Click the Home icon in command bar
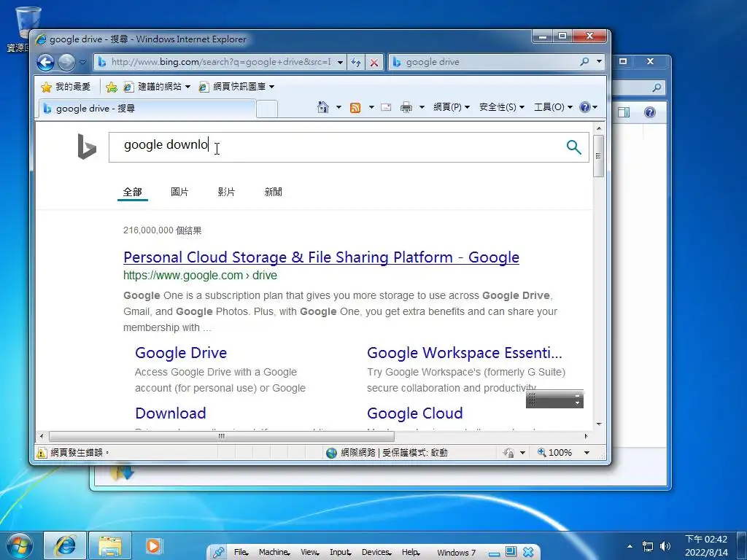Image resolution: width=747 pixels, height=560 pixels. pos(323,107)
